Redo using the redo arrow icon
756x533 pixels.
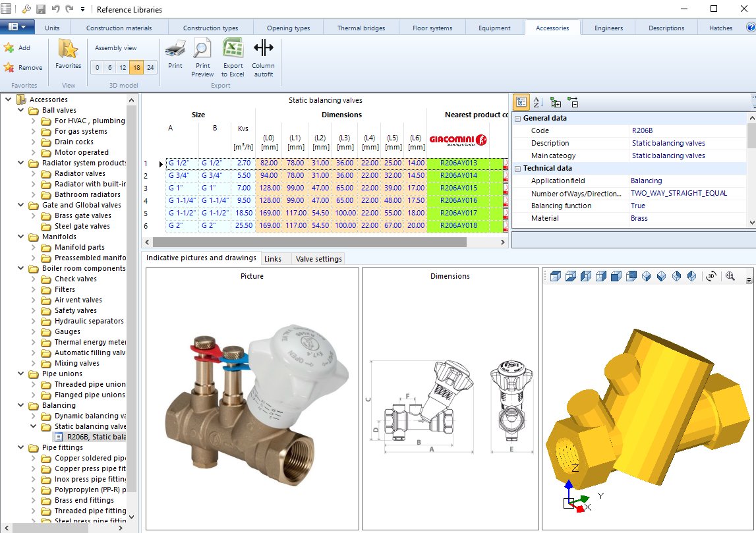click(70, 9)
